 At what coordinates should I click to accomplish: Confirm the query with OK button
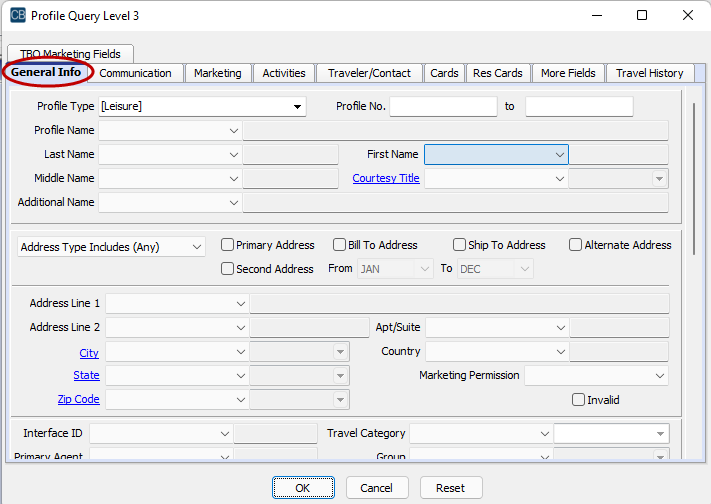(303, 488)
